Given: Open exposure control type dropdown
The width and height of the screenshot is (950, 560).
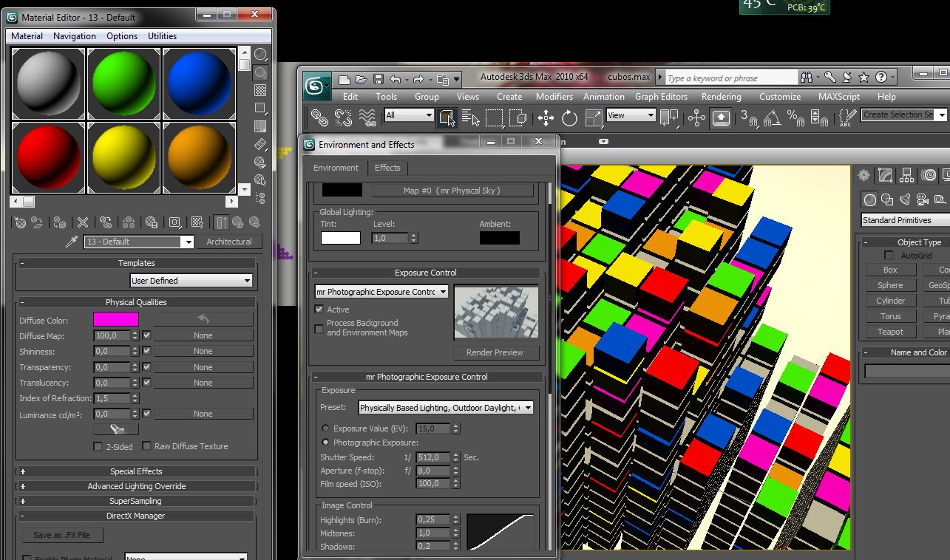Looking at the screenshot, I should pyautogui.click(x=381, y=292).
